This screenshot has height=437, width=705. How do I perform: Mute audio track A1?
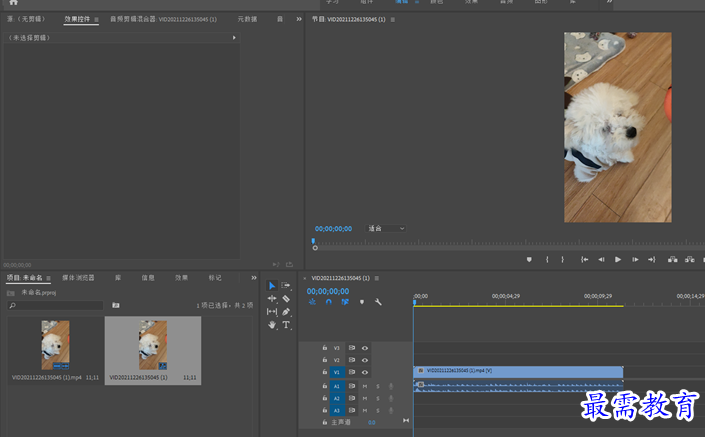coord(365,386)
